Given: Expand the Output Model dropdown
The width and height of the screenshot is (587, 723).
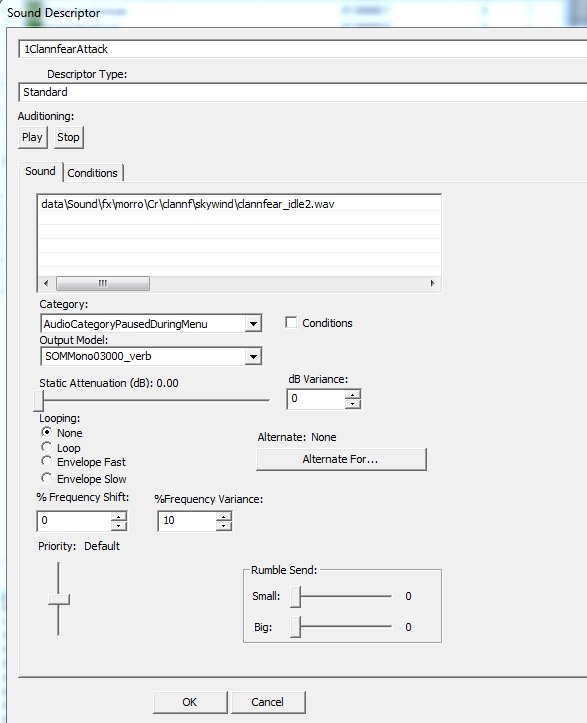Looking at the screenshot, I should pyautogui.click(x=253, y=356).
